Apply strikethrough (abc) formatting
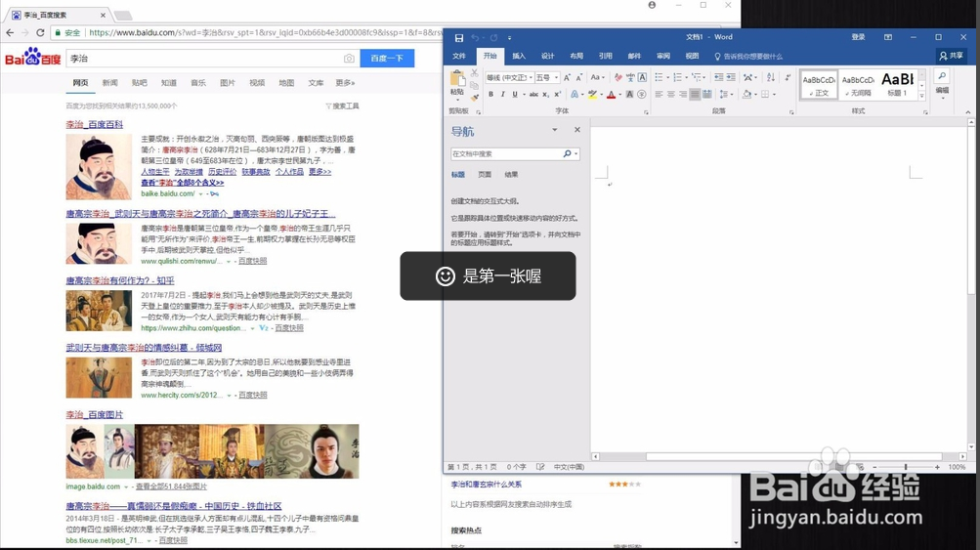The width and height of the screenshot is (980, 550). pos(533,95)
